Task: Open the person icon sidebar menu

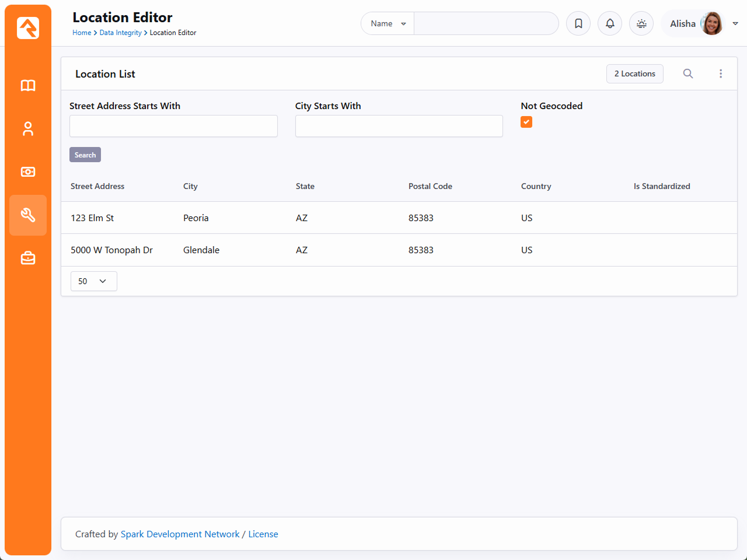Action: 28,129
